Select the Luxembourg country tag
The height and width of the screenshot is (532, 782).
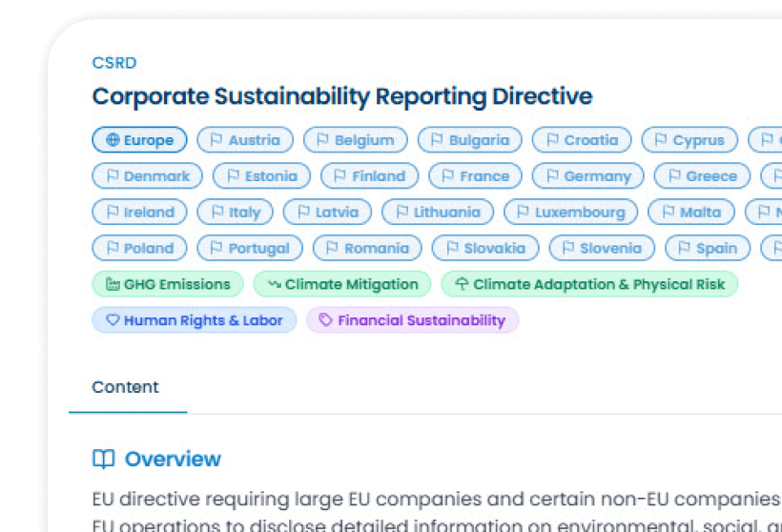pos(570,212)
